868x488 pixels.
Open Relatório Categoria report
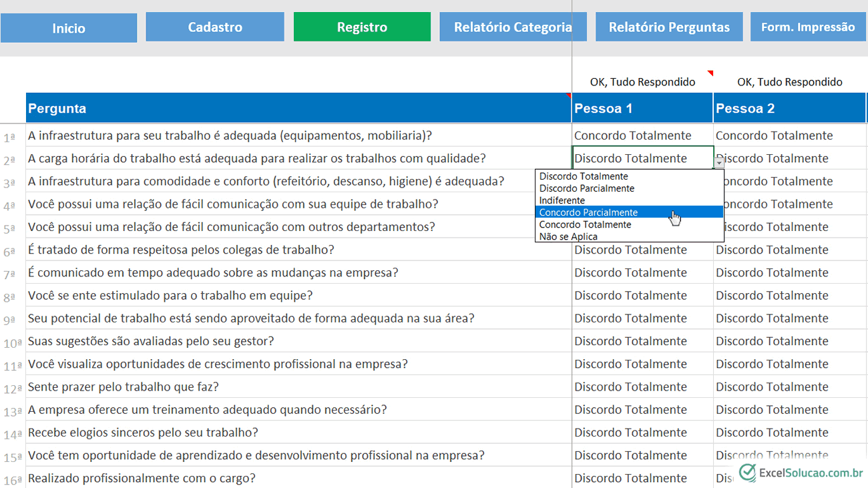[x=513, y=27]
